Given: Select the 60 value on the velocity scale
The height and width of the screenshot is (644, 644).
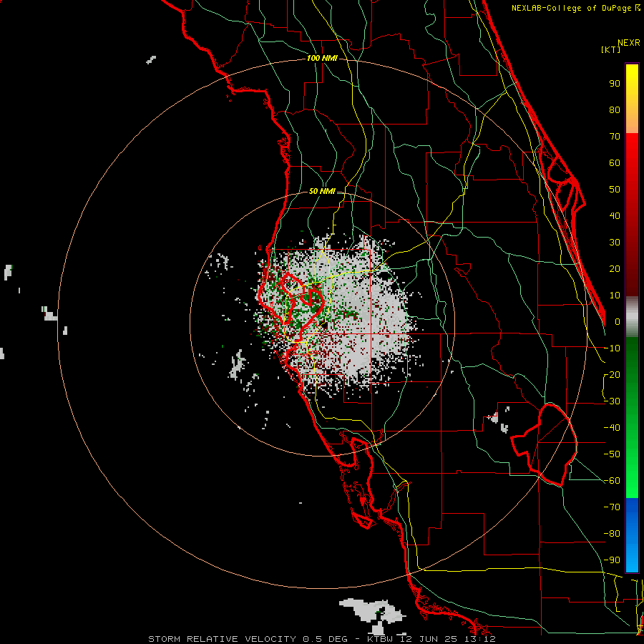Looking at the screenshot, I should click(x=615, y=163).
